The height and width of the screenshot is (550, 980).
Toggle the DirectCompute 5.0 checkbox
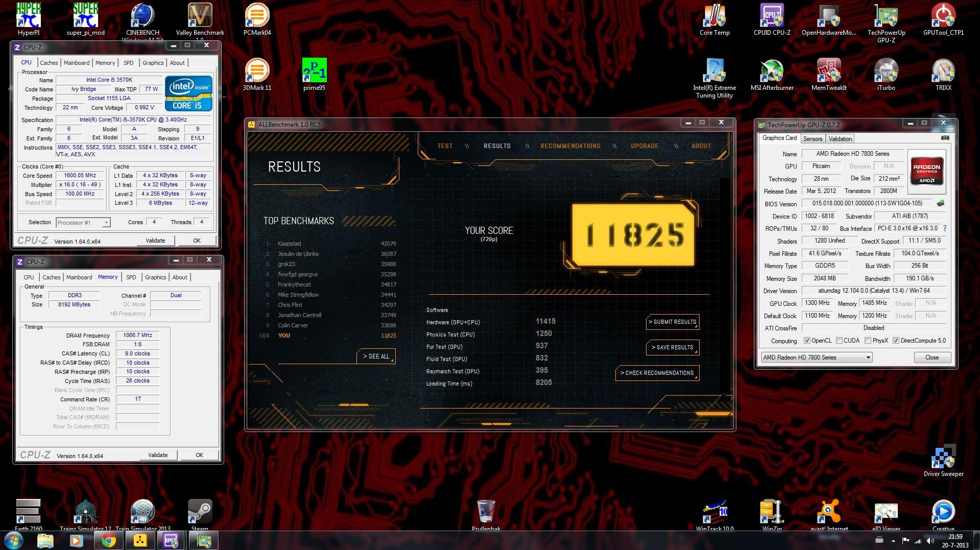(x=896, y=341)
